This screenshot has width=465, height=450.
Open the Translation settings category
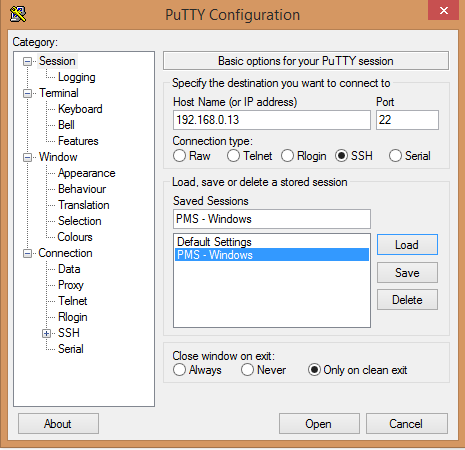pyautogui.click(x=84, y=205)
